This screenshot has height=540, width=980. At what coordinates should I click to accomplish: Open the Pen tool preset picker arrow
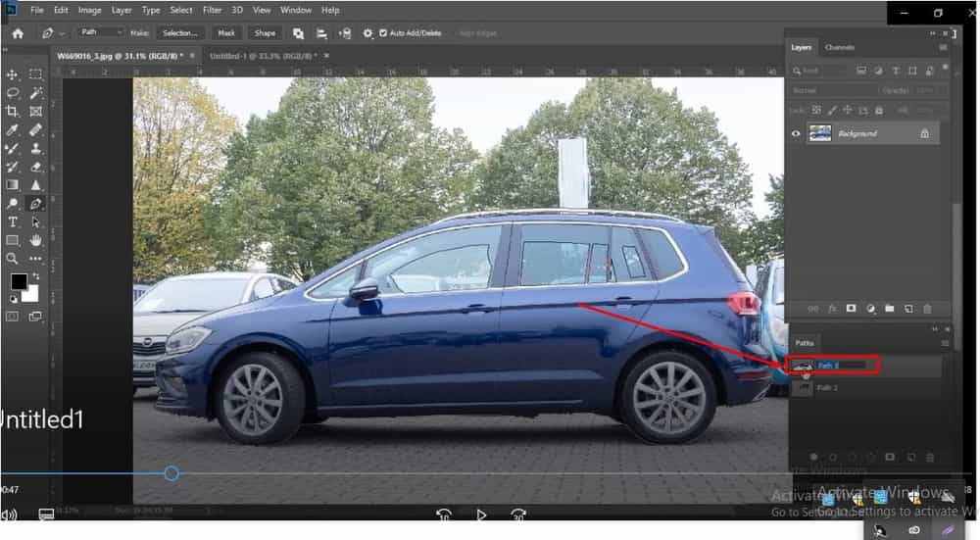click(62, 34)
